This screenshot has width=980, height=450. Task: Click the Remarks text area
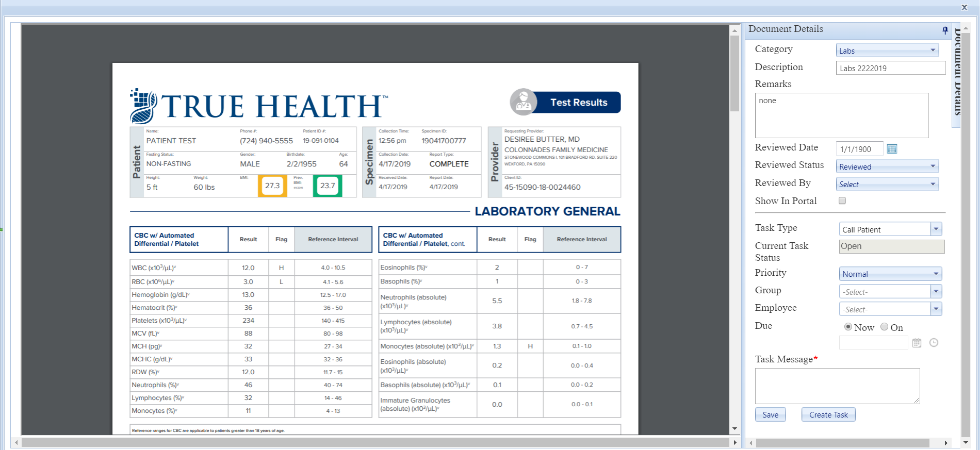point(842,115)
